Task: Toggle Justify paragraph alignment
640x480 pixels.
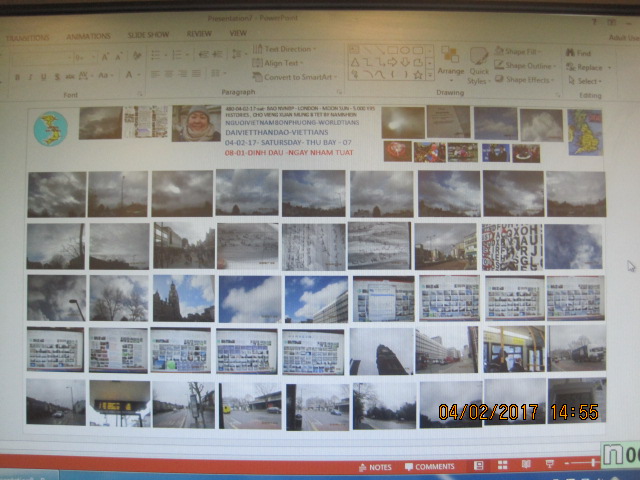Action: pos(196,74)
